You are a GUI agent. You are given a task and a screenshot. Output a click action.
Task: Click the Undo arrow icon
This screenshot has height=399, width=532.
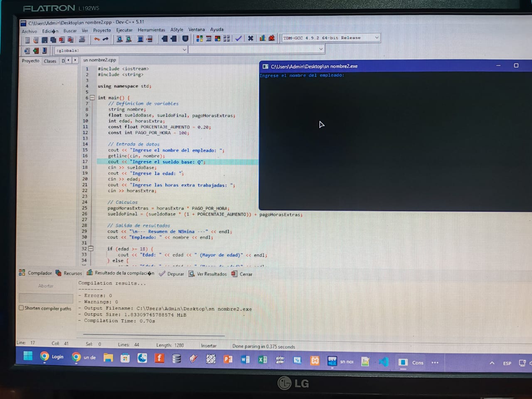(x=97, y=39)
